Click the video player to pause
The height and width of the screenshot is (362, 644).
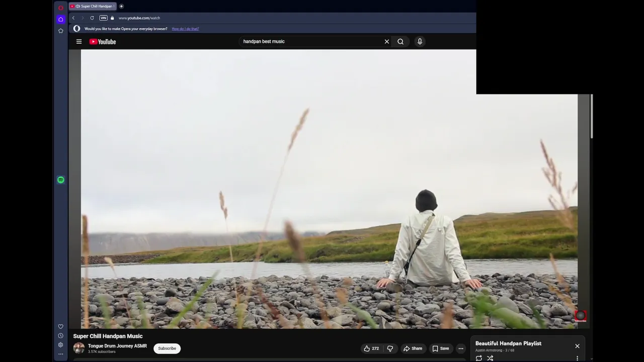tap(329, 189)
